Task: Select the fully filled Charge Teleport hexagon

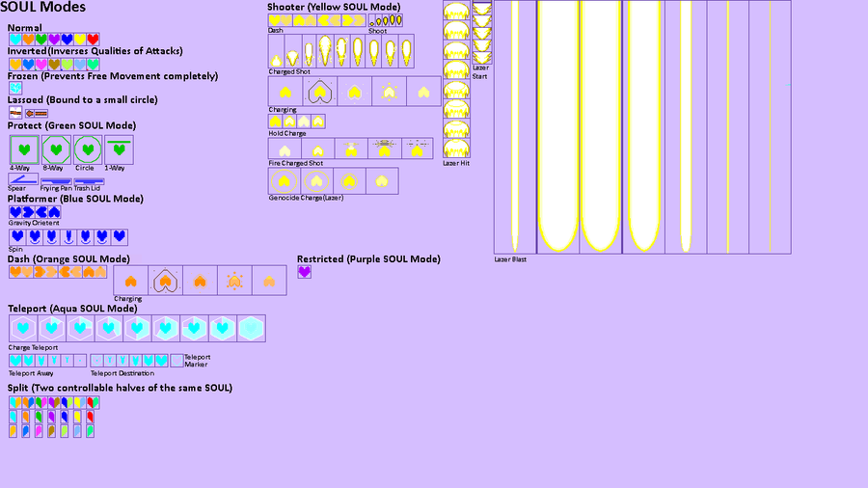Action: point(252,329)
